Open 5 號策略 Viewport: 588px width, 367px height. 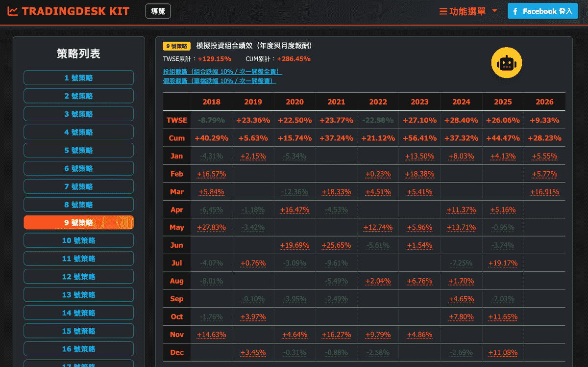tap(78, 150)
